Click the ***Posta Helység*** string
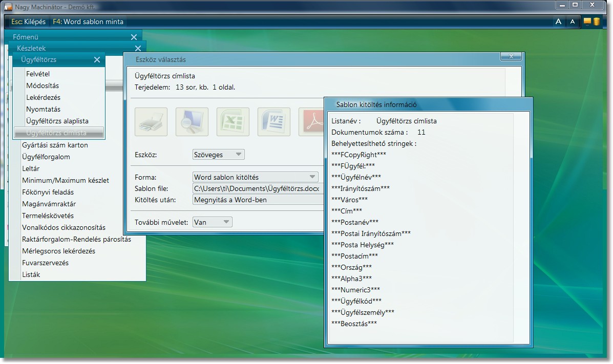 (363, 245)
